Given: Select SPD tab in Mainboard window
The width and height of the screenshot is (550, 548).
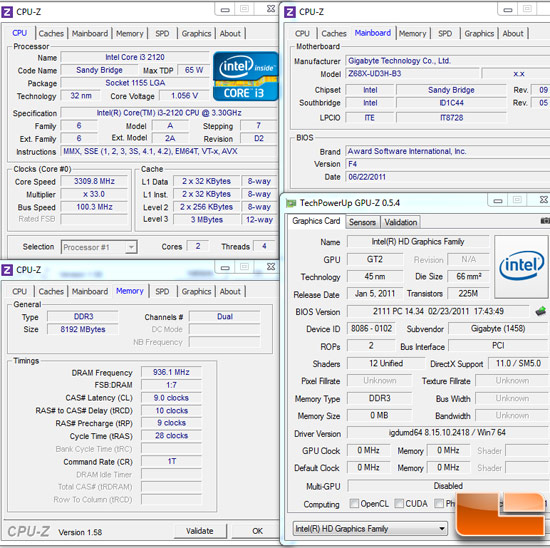Looking at the screenshot, I should pyautogui.click(x=445, y=34).
